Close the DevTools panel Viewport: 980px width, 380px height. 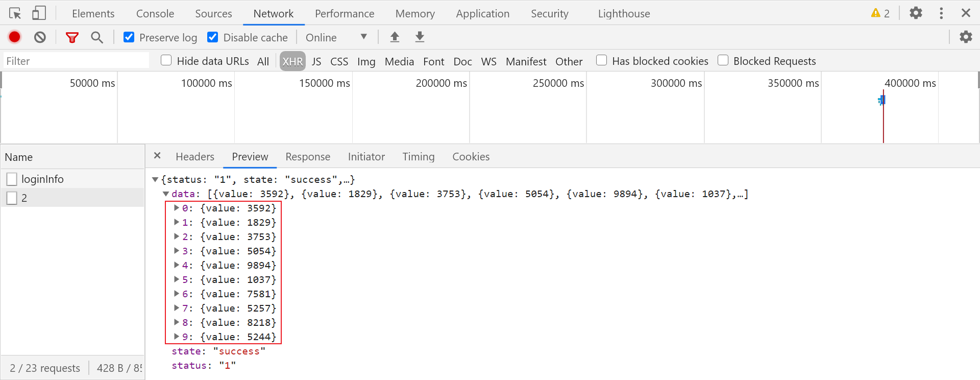(966, 13)
